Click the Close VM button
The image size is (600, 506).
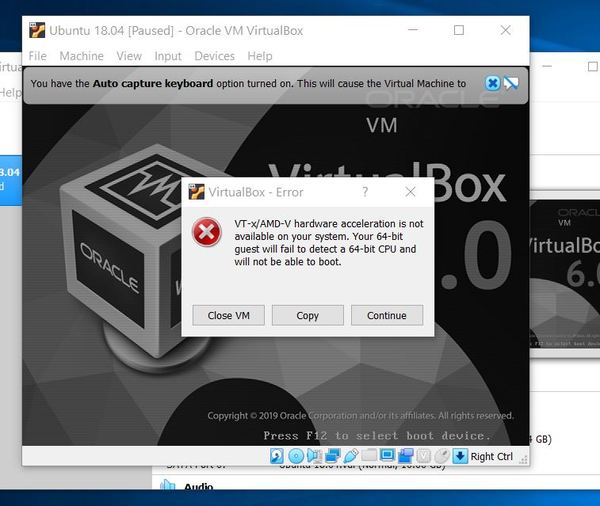click(x=228, y=315)
